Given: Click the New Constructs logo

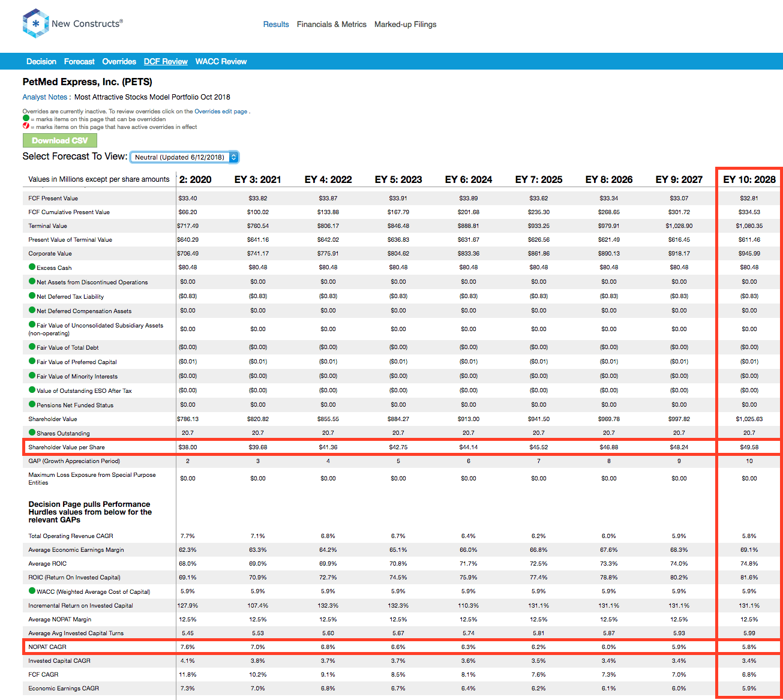Looking at the screenshot, I should (73, 24).
